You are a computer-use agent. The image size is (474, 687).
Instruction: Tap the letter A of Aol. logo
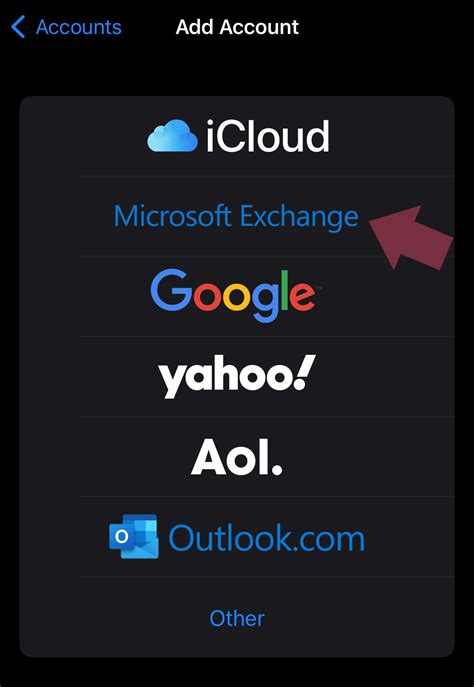(209, 457)
